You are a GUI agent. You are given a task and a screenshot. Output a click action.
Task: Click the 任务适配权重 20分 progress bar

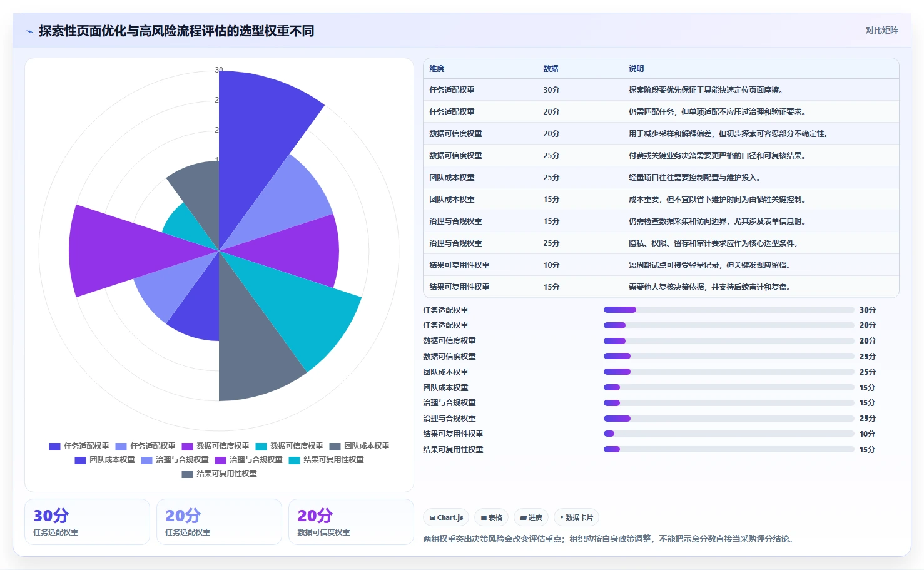click(729, 325)
